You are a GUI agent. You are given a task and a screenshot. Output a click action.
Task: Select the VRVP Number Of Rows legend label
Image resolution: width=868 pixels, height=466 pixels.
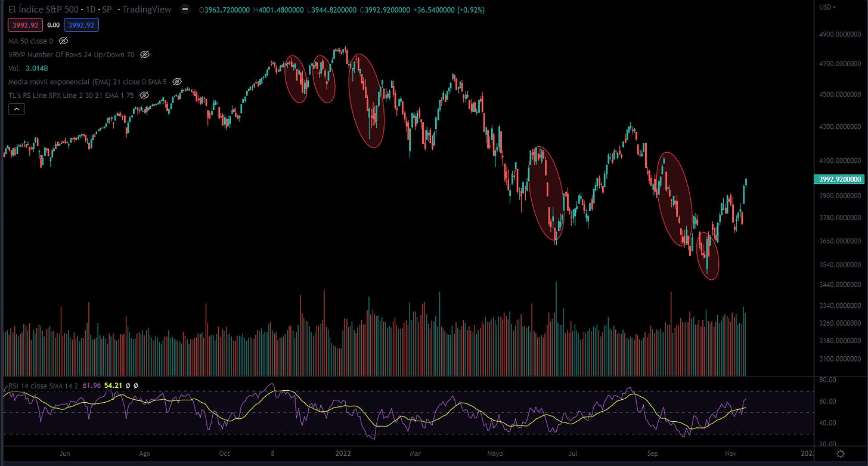coord(72,54)
